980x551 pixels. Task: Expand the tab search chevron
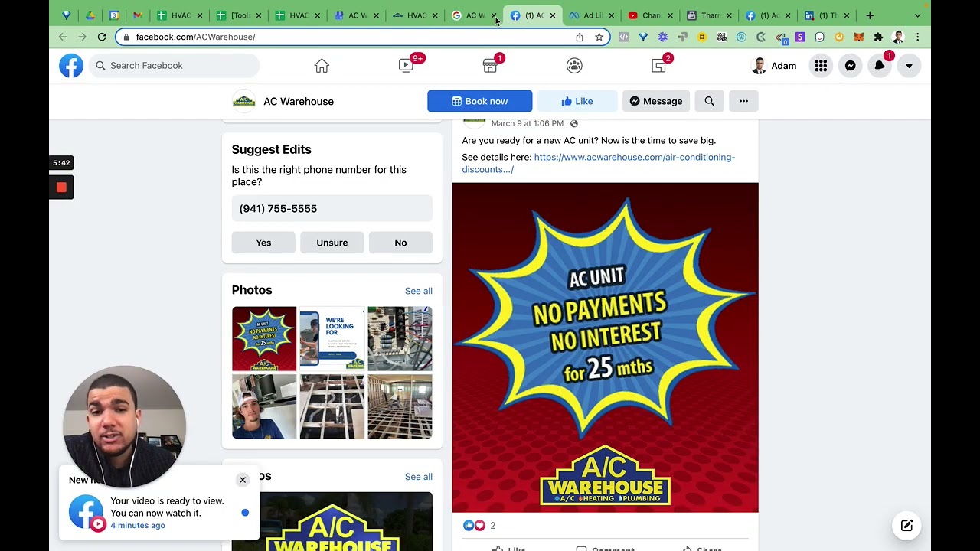pos(917,15)
